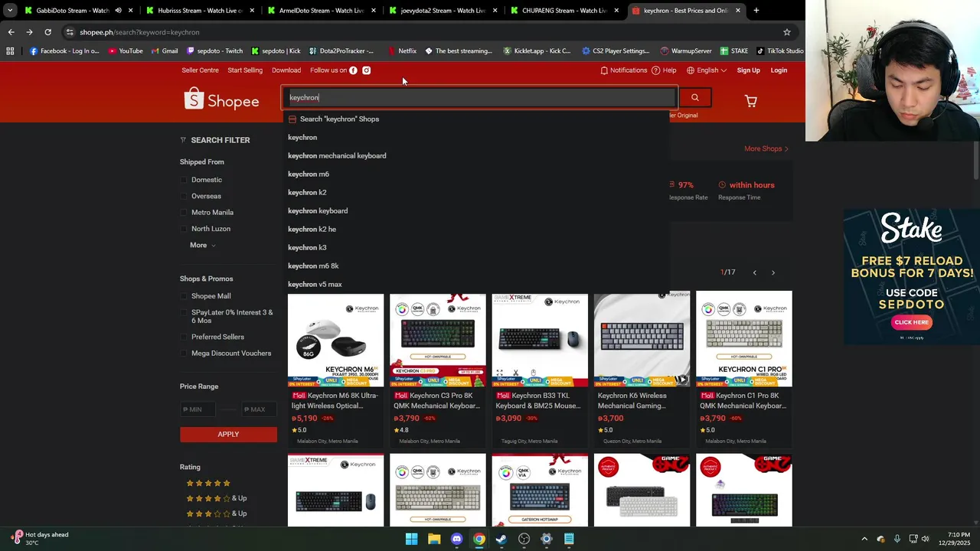This screenshot has width=980, height=551.
Task: Open the shopping cart
Action: 751,101
